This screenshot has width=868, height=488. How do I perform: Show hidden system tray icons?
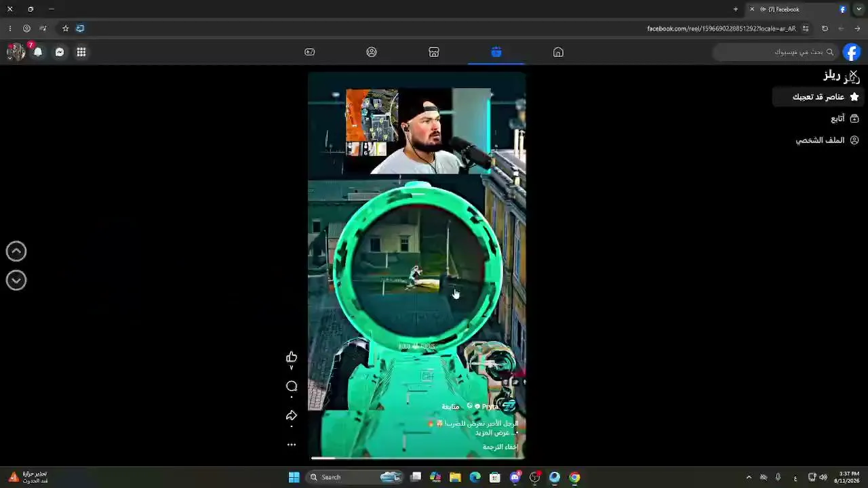[749, 477]
